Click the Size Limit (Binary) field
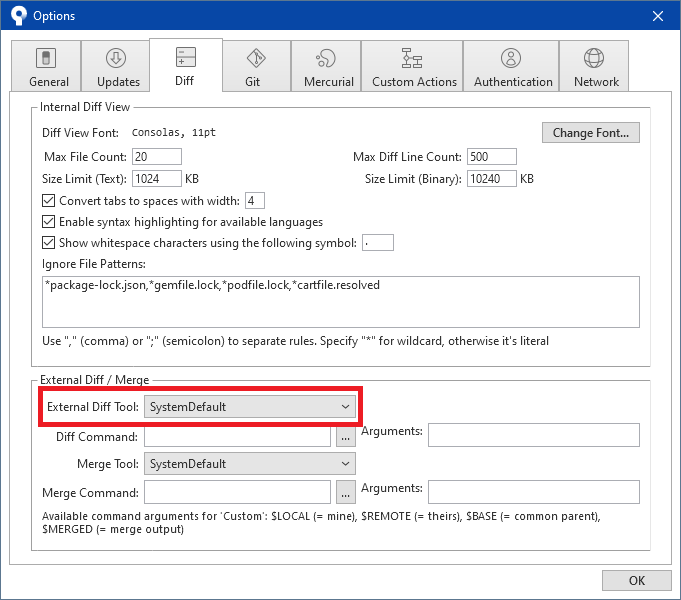 [x=492, y=179]
